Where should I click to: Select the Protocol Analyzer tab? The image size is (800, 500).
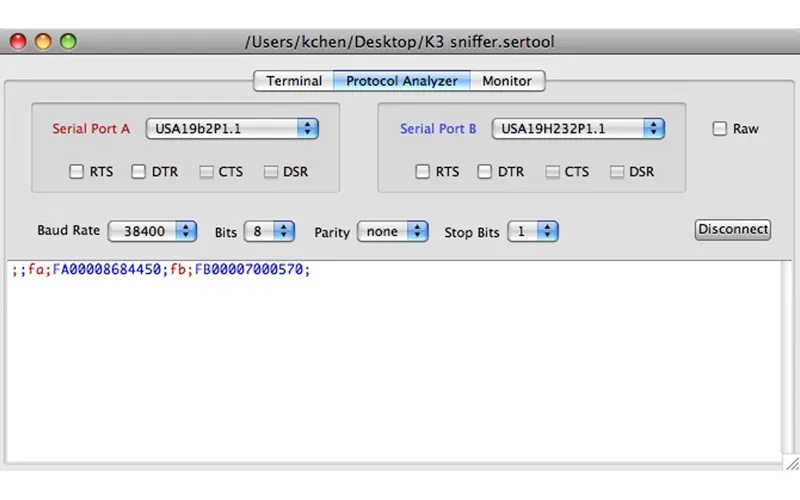(402, 81)
